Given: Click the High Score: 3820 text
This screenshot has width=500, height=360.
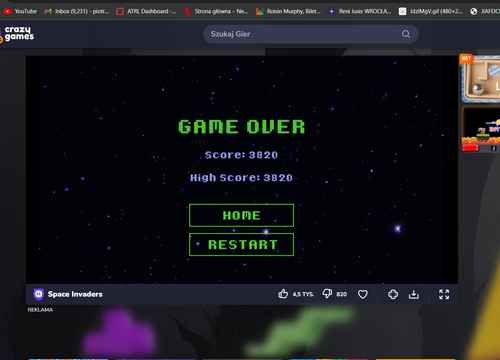Looking at the screenshot, I should click(x=241, y=178).
